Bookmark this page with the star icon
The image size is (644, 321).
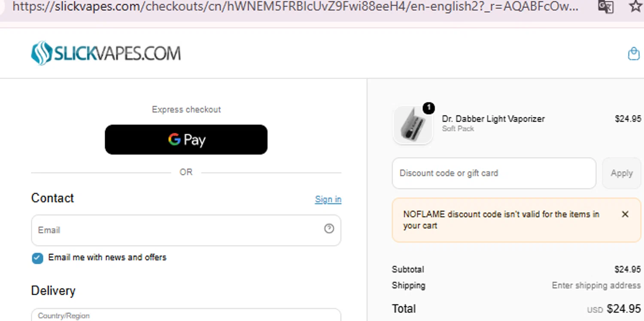click(636, 6)
